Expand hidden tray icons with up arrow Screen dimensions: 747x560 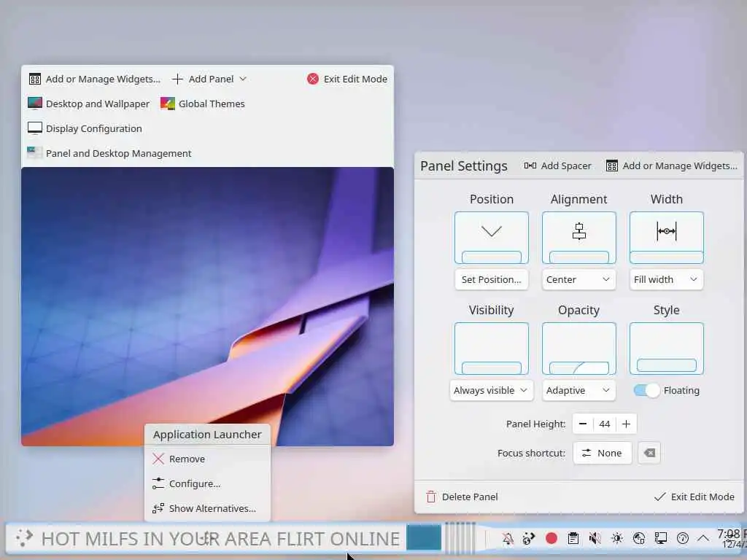click(x=703, y=539)
